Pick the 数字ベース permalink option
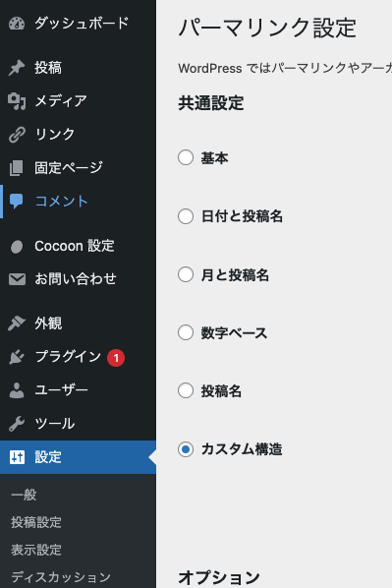 tap(186, 332)
